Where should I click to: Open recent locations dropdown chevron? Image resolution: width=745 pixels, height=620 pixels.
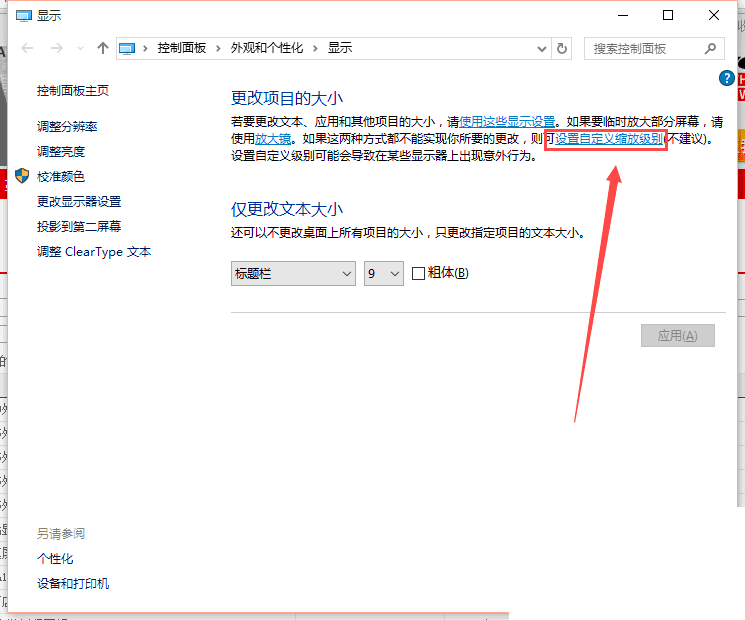[x=81, y=48]
